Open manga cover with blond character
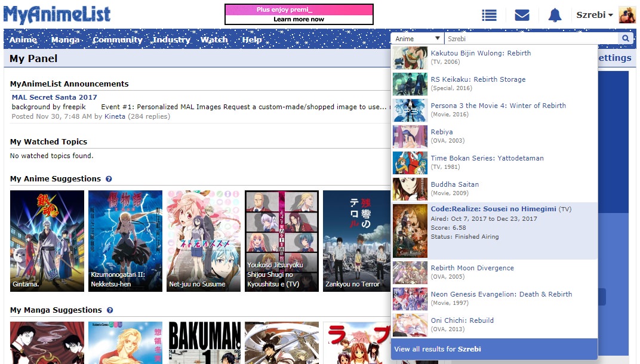The width and height of the screenshot is (640, 364). (x=125, y=343)
